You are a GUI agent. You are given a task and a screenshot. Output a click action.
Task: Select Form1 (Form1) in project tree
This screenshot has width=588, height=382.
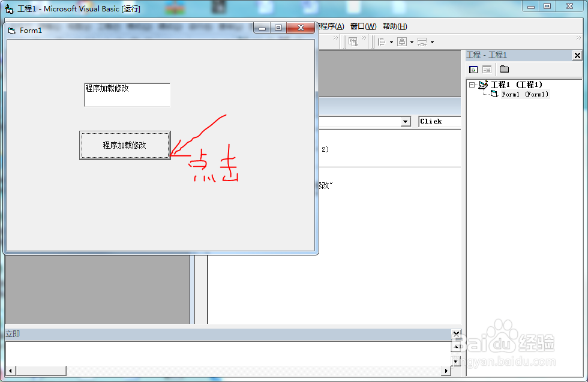point(525,94)
